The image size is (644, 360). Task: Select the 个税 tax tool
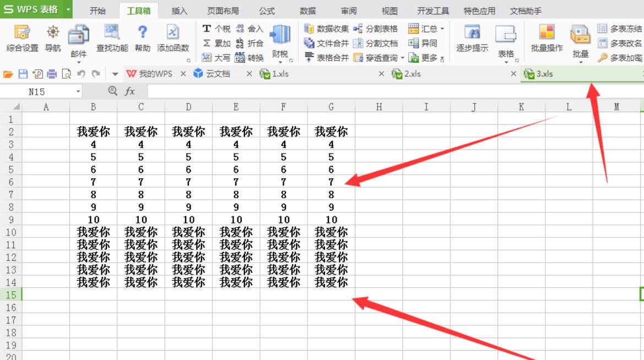217,29
